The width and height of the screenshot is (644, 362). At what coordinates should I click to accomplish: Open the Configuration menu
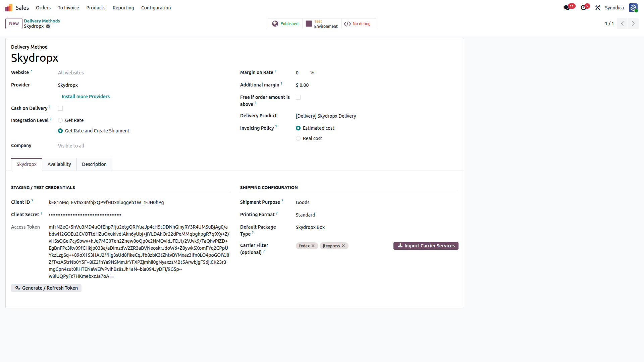pos(156,8)
